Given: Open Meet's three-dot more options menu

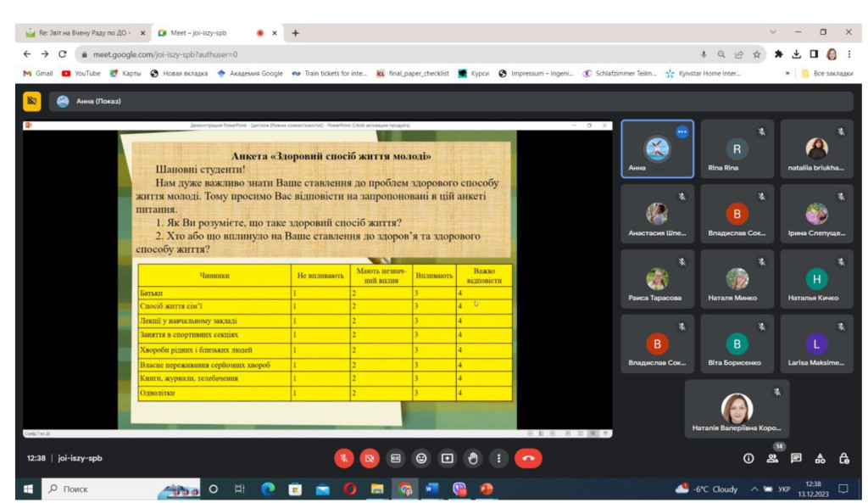Looking at the screenshot, I should click(x=498, y=458).
